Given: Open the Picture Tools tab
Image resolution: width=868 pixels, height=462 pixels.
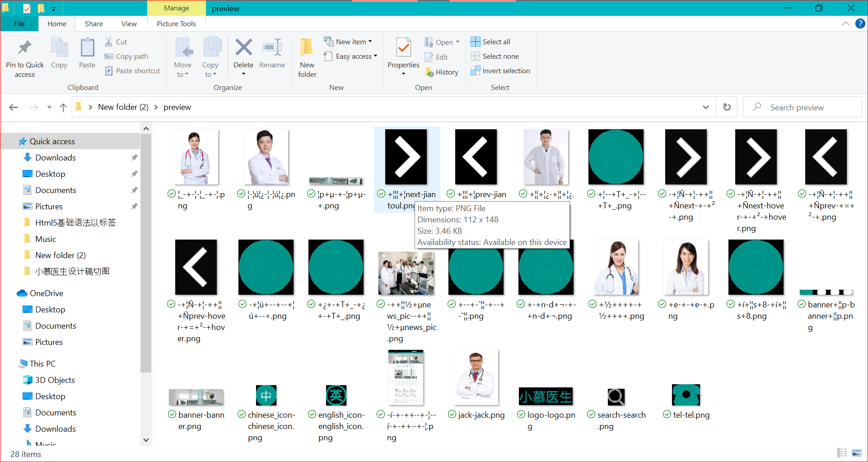Looking at the screenshot, I should (x=176, y=24).
